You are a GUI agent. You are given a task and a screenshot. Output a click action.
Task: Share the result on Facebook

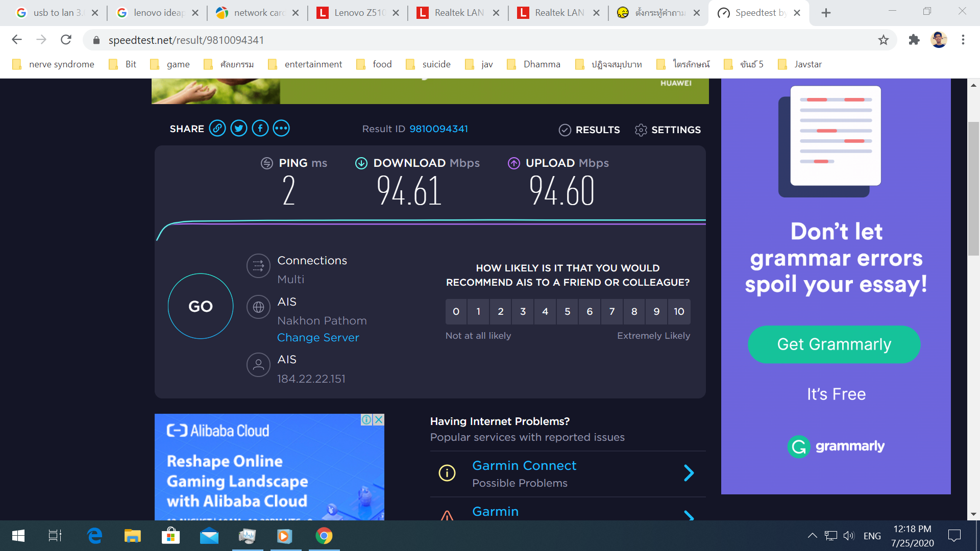(260, 129)
